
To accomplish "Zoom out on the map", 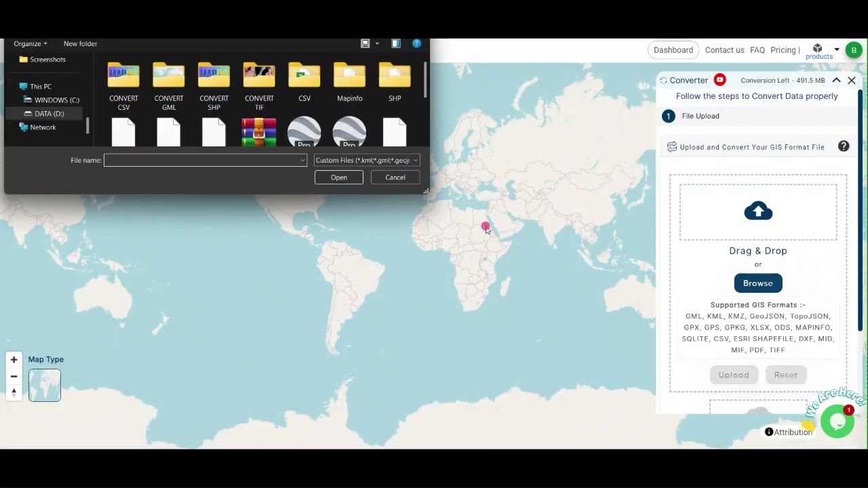I will pyautogui.click(x=14, y=376).
